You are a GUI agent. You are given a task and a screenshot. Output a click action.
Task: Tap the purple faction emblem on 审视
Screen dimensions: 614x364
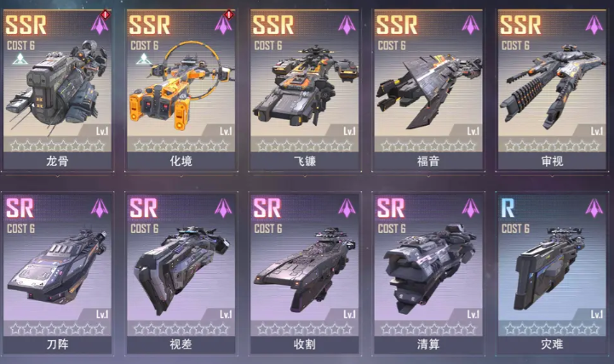pyautogui.click(x=594, y=25)
